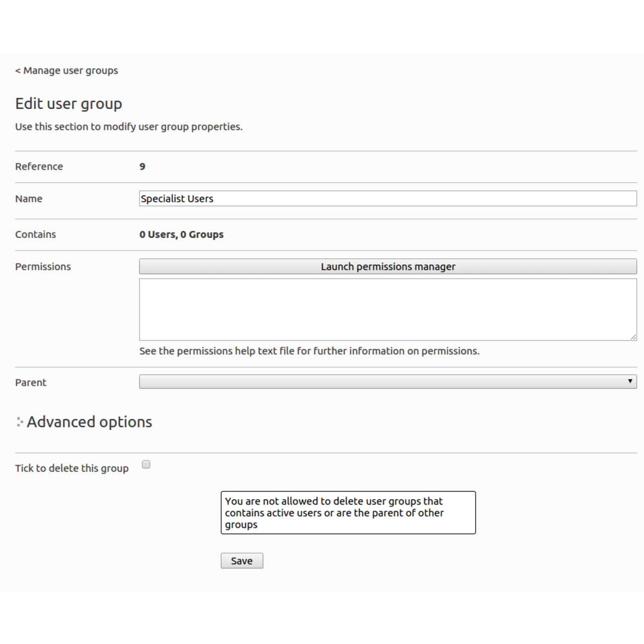
Task: Click the Reference value 9
Action: pyautogui.click(x=142, y=167)
